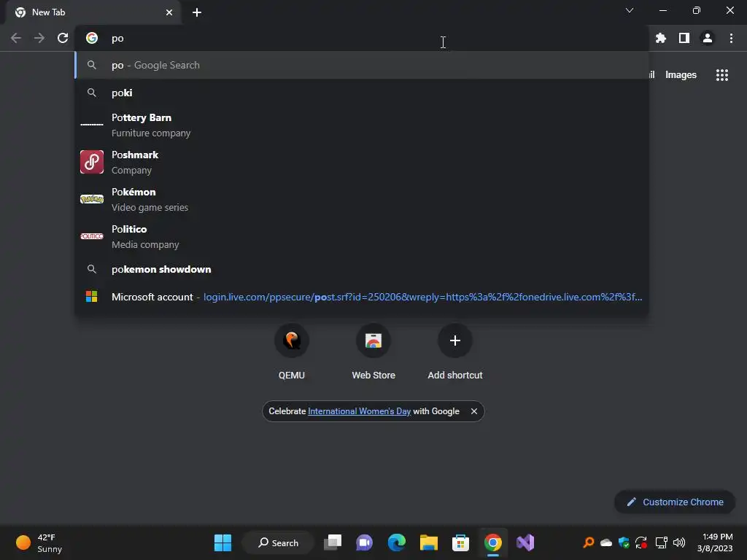Choose the Pottery Barn suggestion

point(362,125)
